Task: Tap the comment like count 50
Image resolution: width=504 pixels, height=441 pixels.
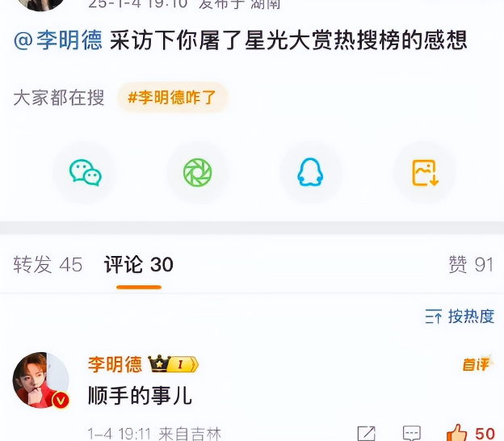Action: (x=485, y=433)
